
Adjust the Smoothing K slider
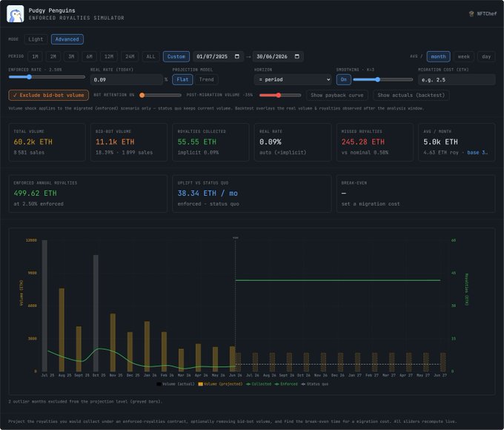point(383,79)
